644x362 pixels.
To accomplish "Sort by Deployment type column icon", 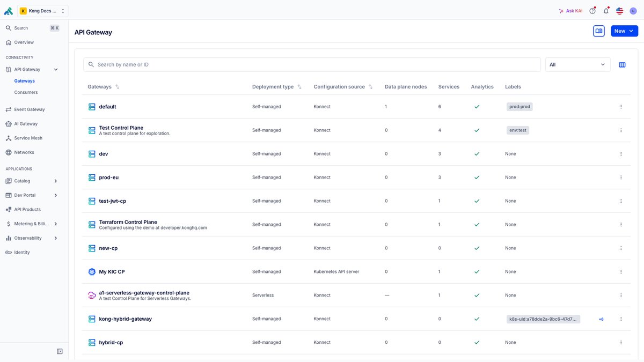I will (299, 87).
